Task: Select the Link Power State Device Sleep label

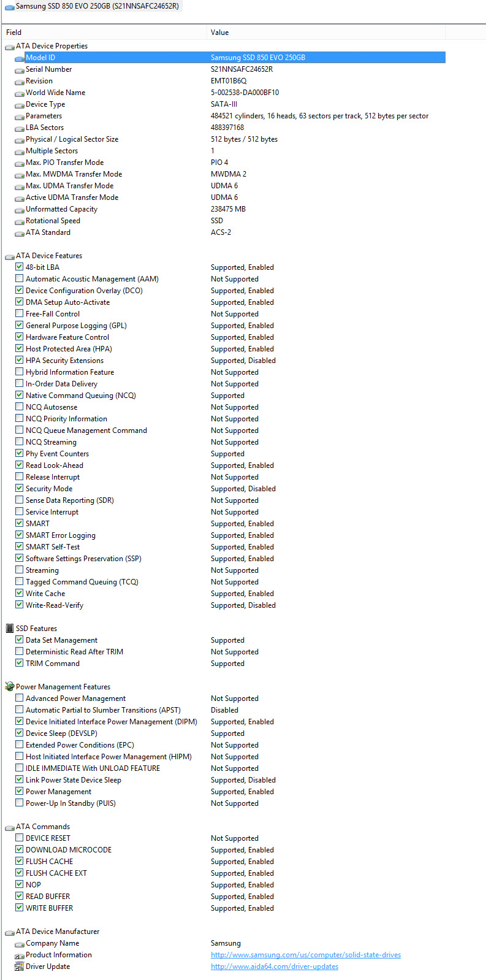Action: [74, 780]
